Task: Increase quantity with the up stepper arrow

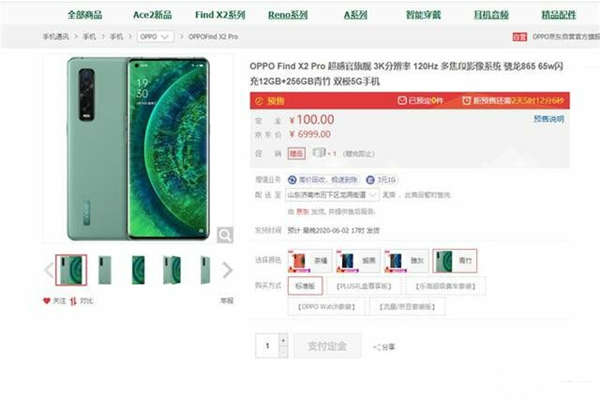Action: click(283, 339)
